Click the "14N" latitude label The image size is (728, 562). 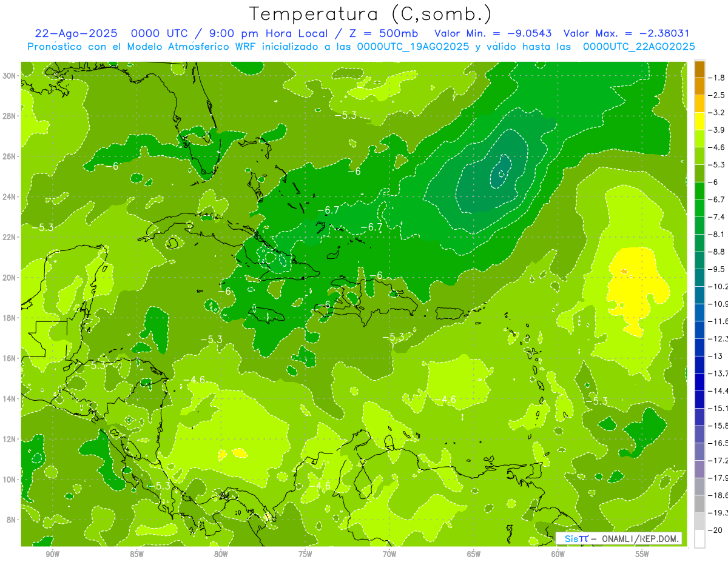[x=9, y=398]
